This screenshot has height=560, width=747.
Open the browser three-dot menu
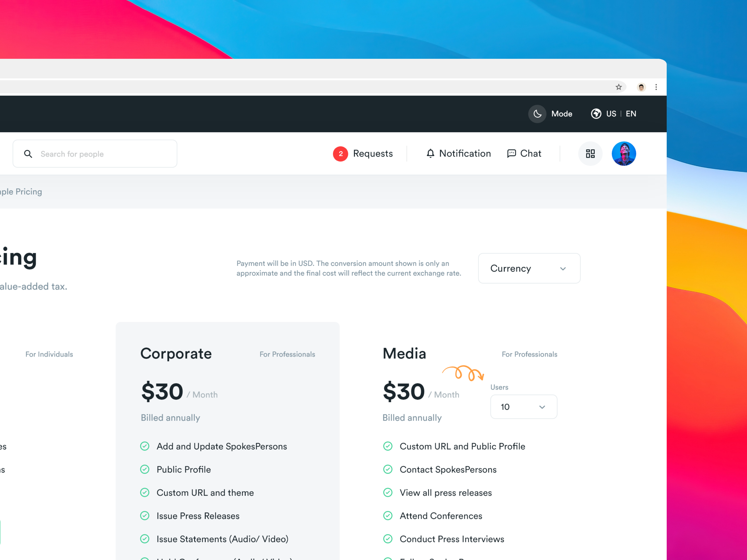pos(656,87)
